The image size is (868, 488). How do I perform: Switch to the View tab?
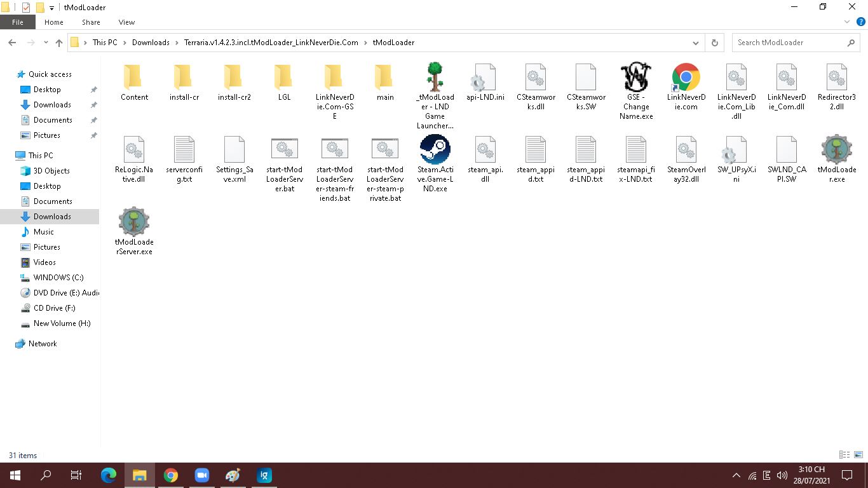pos(126,22)
